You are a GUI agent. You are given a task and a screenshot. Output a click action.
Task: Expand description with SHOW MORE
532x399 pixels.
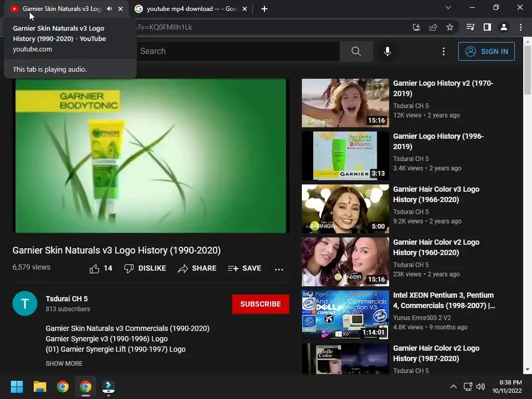(x=64, y=363)
